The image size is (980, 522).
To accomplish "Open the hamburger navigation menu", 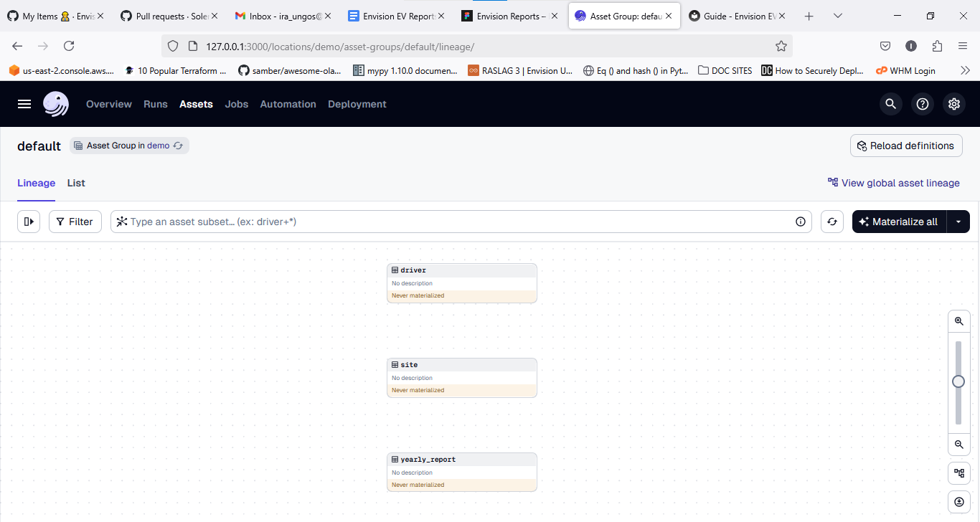I will coord(24,104).
